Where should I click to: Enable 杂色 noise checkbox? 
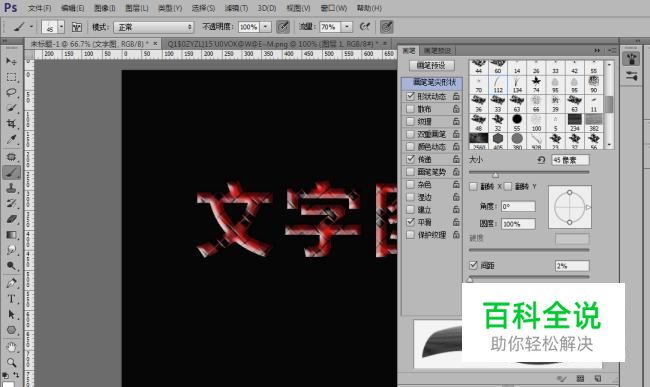(x=410, y=184)
